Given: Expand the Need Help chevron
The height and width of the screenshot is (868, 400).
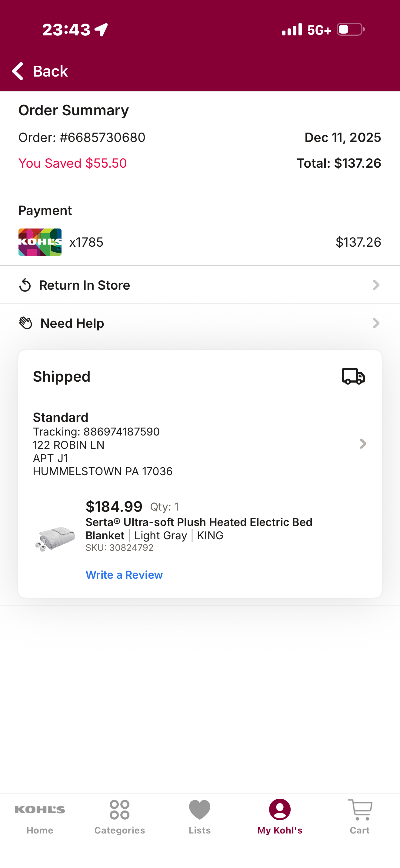Looking at the screenshot, I should 376,323.
